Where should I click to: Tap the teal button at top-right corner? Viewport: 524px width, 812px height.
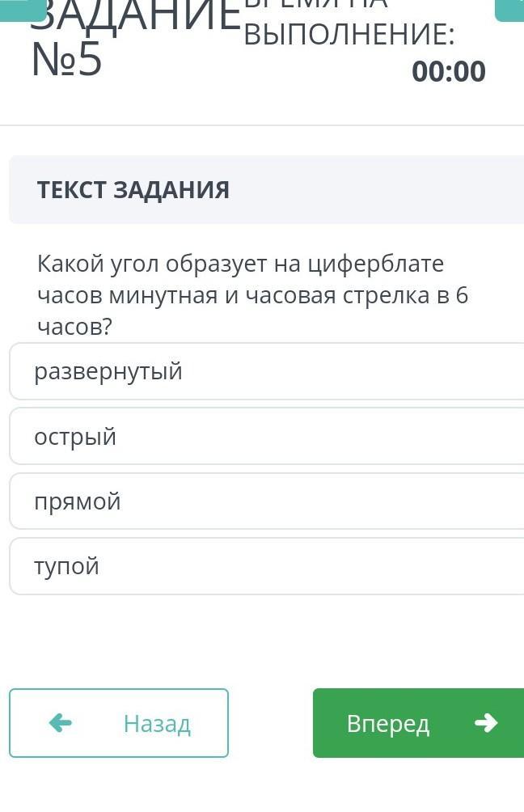[511, 8]
